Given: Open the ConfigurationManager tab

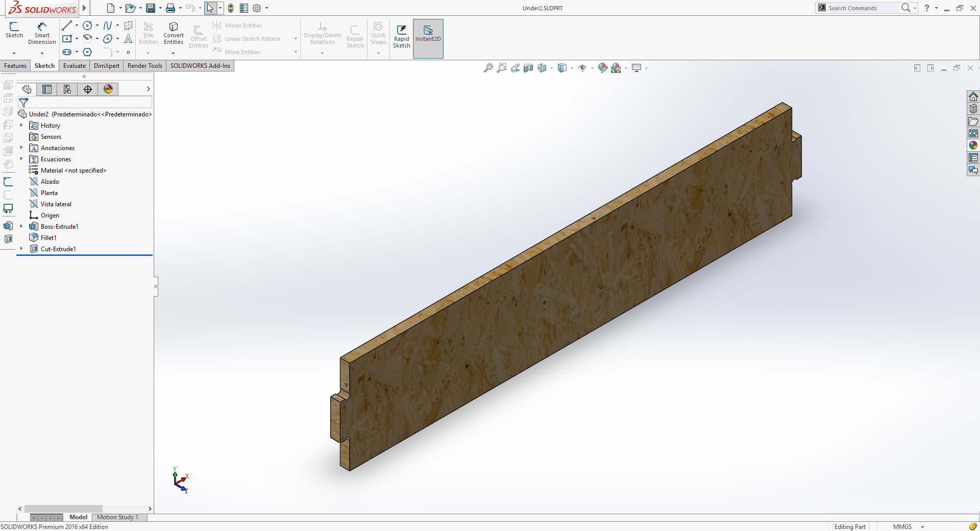Looking at the screenshot, I should pyautogui.click(x=67, y=89).
